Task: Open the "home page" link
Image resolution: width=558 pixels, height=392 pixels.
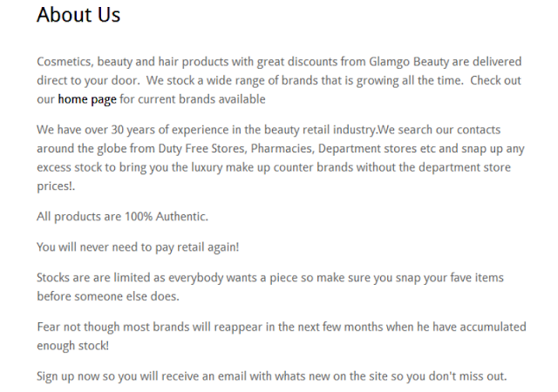Action: click(86, 99)
